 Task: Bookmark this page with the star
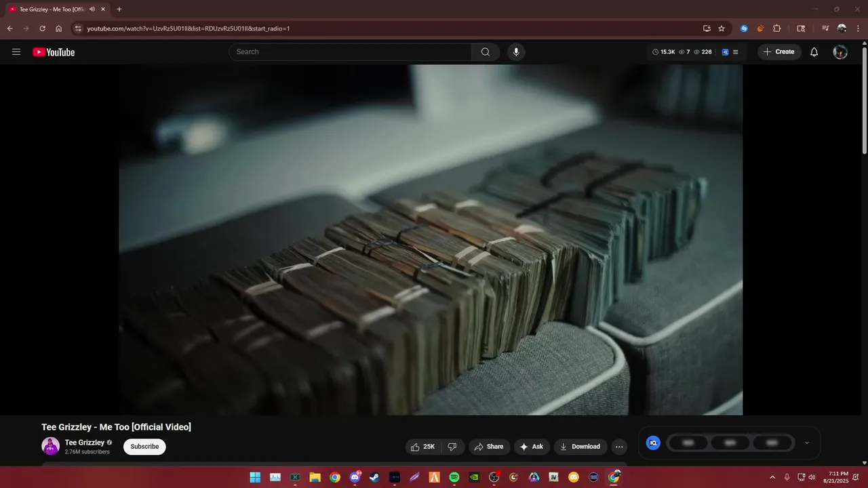point(722,28)
